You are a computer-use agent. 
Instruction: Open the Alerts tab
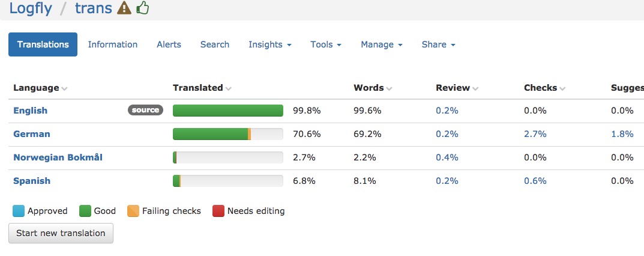click(x=169, y=44)
